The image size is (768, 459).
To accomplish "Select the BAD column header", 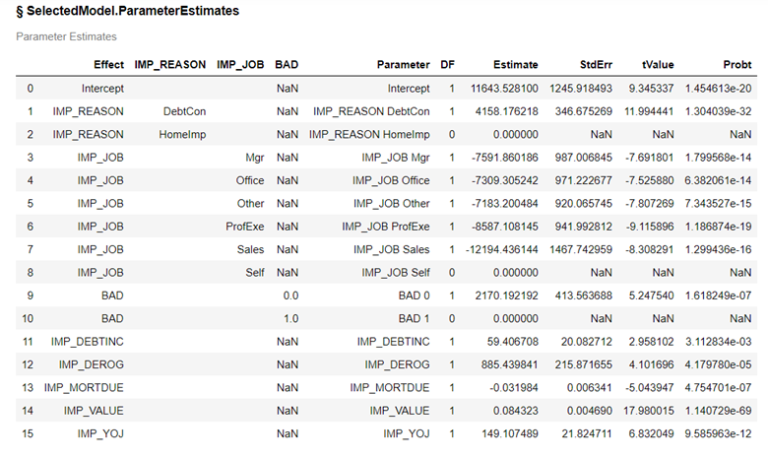I will click(287, 65).
